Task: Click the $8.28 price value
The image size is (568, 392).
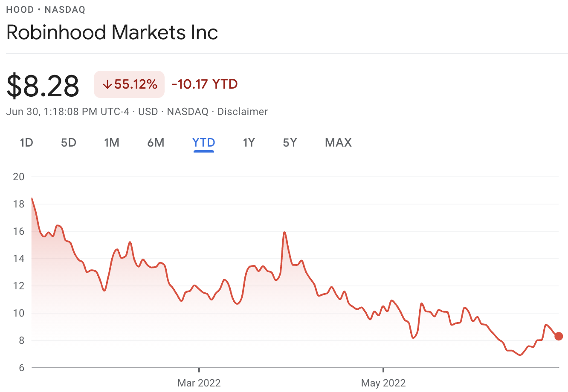Action: tap(43, 85)
